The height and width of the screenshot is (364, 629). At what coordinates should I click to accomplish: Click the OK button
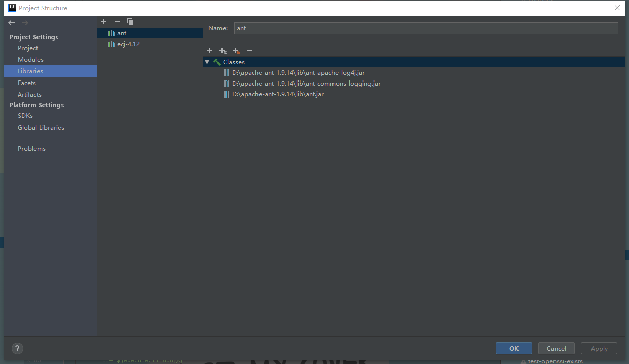514,348
